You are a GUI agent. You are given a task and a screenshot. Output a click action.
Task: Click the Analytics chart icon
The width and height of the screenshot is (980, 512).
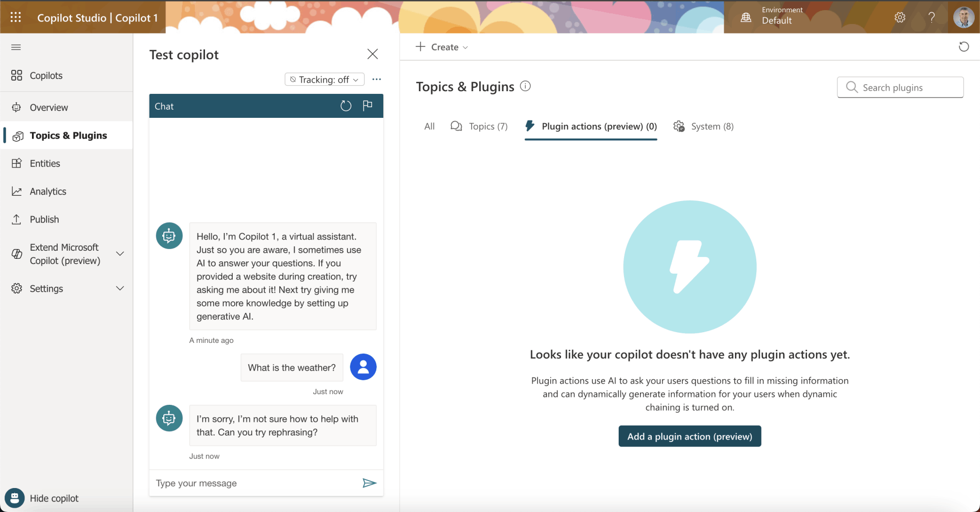[17, 191]
